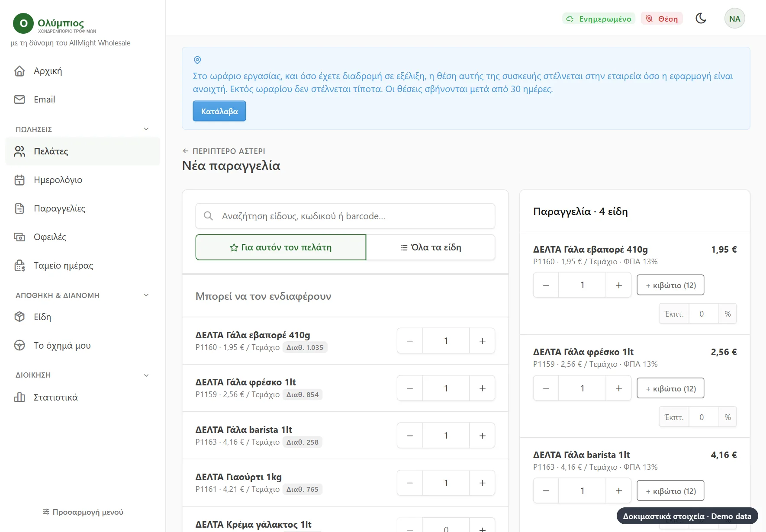
Task: Open Ταμείο ημέρας daily cash page
Action: [83, 266]
